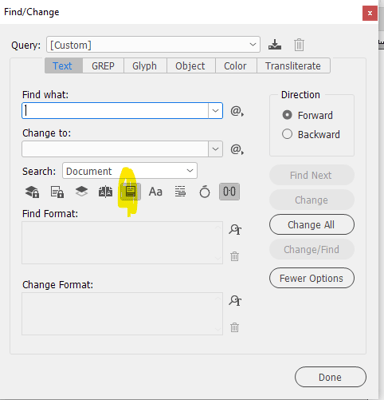Open the Search scope Document dropdown

click(130, 171)
